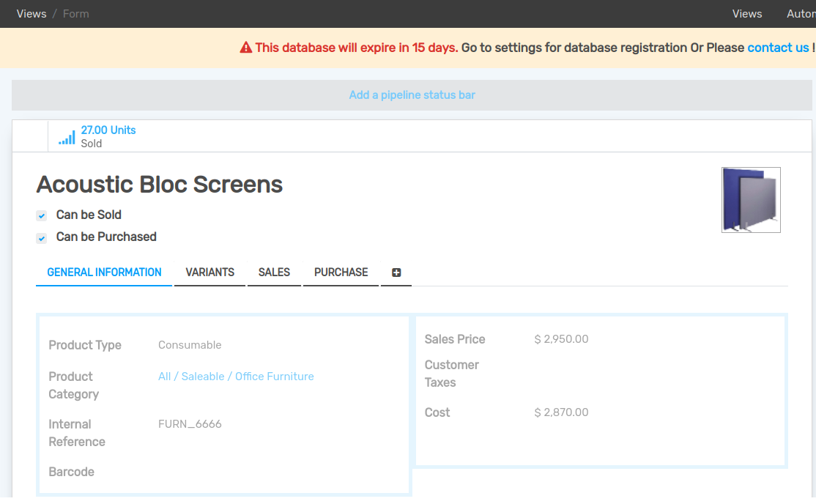Toggle the Can be Sold checkbox
Screen dimensions: 816x504
[x=42, y=215]
